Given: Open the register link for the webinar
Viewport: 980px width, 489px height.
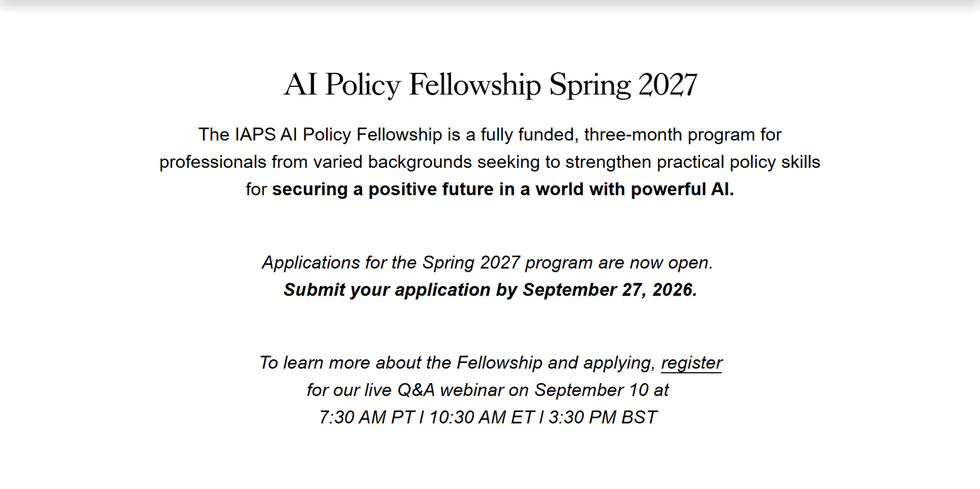Looking at the screenshot, I should (692, 363).
